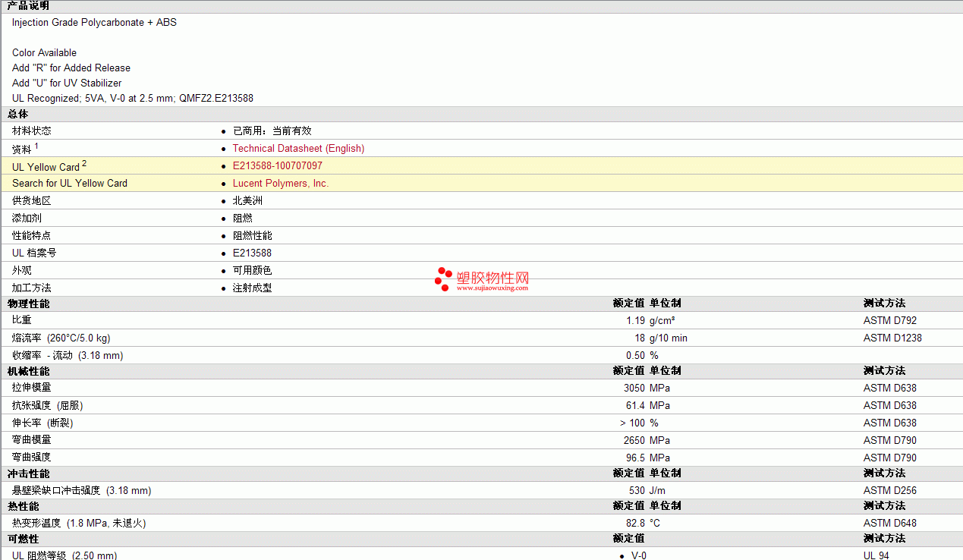963x560 pixels.
Task: Click the 外观 row label
Action: (22, 271)
